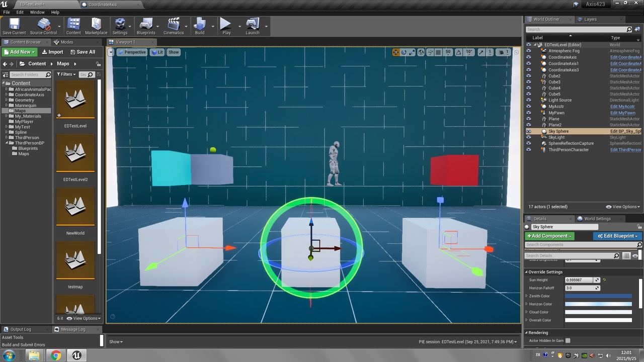Screen dimensions: 644x362
Task: Open the Filters dropdown in Content Browser
Action: click(66, 74)
